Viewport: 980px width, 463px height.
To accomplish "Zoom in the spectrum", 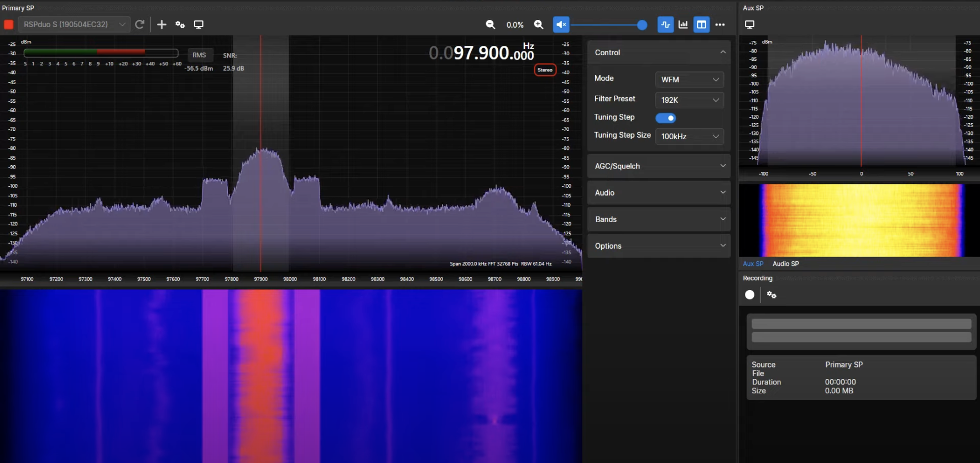I will click(539, 24).
